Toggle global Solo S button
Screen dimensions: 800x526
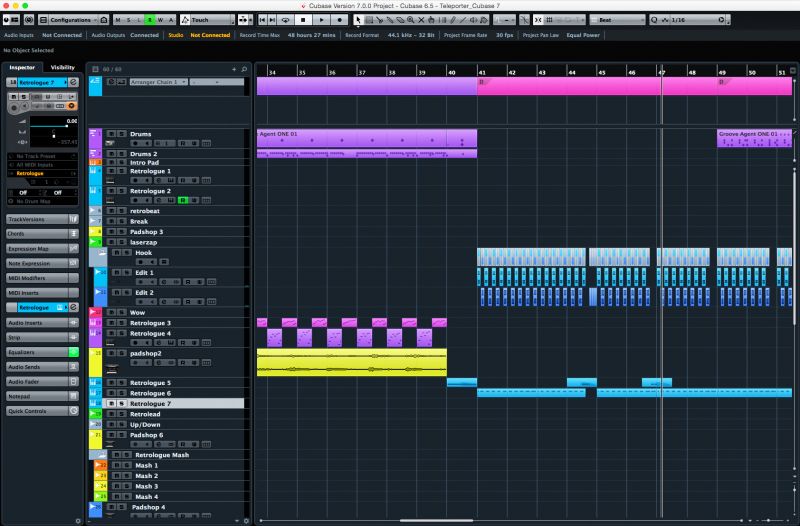click(x=129, y=20)
